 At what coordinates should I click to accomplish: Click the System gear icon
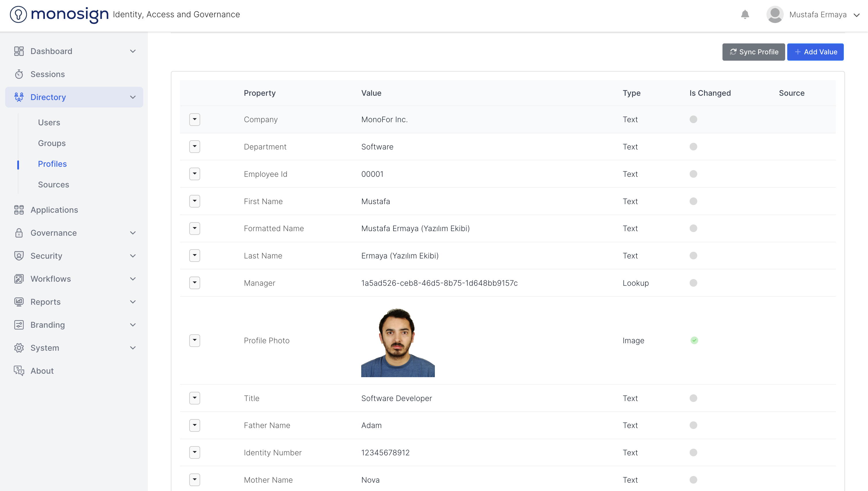(19, 348)
